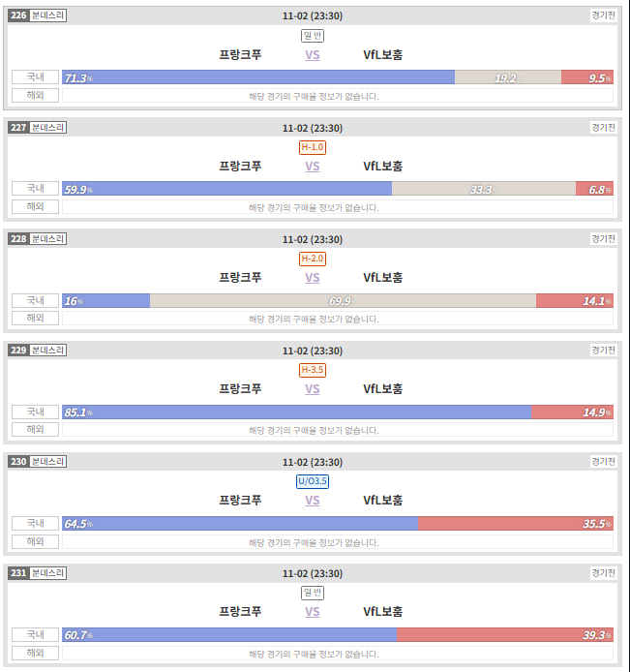Click the H-2.0 handicap badge
This screenshot has width=630, height=672.
tap(313, 259)
